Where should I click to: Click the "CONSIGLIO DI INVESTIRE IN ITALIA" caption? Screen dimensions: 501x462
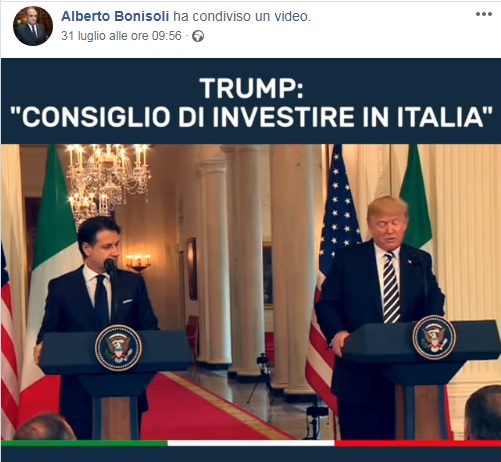click(251, 117)
